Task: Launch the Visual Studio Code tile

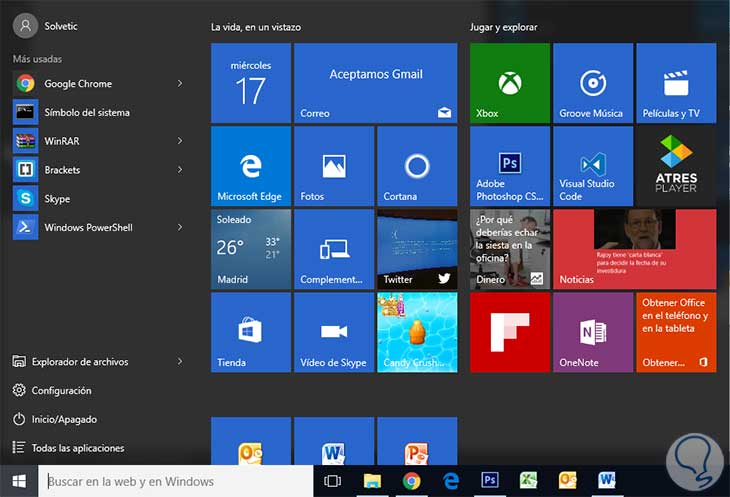Action: click(593, 166)
